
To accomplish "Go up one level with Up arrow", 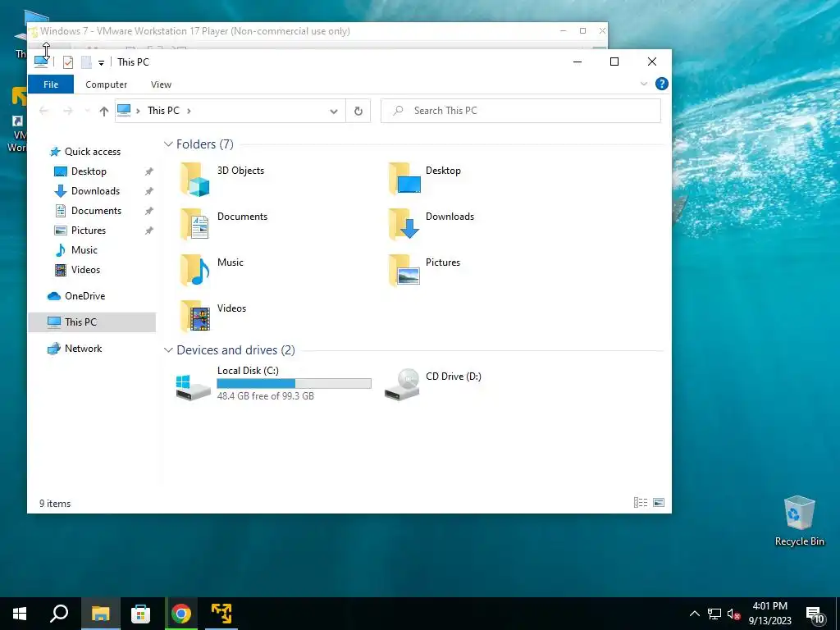I will (104, 111).
